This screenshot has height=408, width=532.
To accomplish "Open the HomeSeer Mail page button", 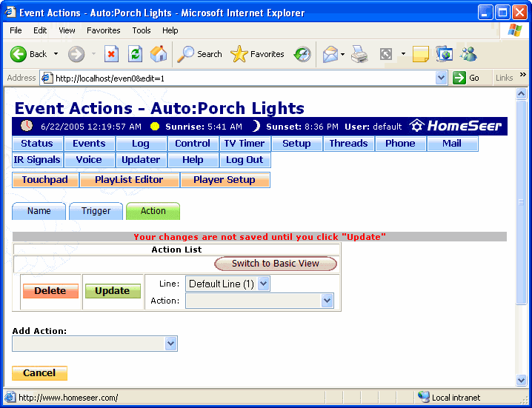I will [453, 144].
